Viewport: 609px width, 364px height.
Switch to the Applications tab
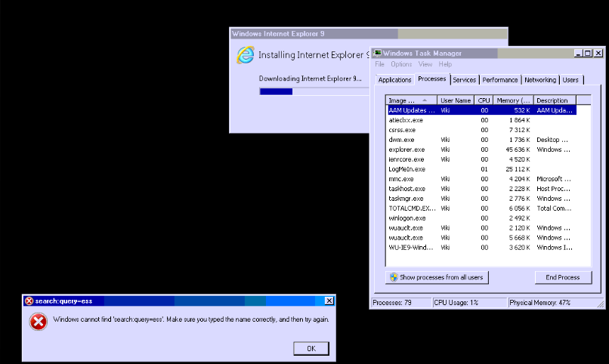click(394, 80)
